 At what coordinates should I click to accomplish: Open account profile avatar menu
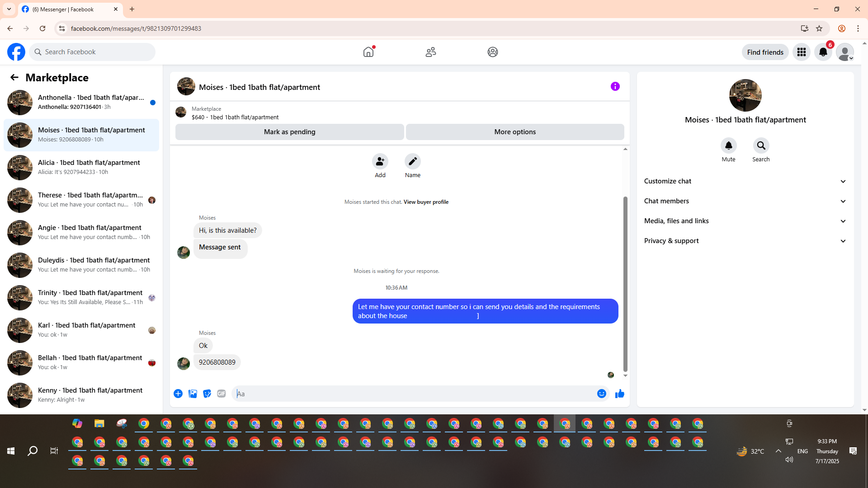[845, 52]
